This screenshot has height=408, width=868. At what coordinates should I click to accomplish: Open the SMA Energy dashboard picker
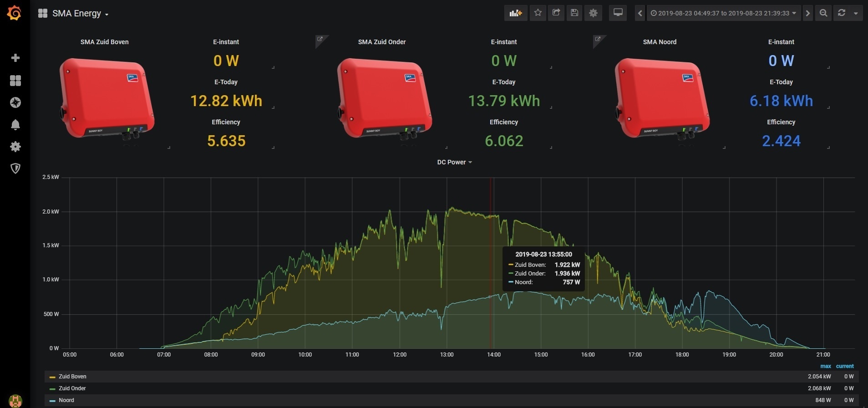click(x=74, y=14)
